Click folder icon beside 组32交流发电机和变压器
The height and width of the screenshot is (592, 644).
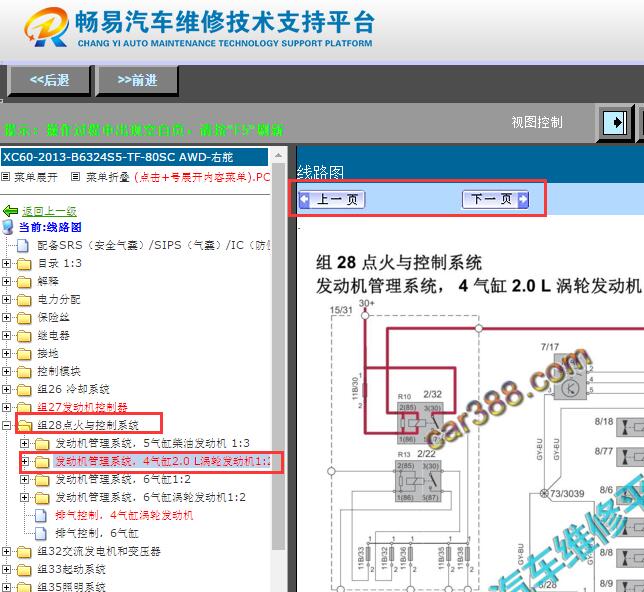click(24, 551)
